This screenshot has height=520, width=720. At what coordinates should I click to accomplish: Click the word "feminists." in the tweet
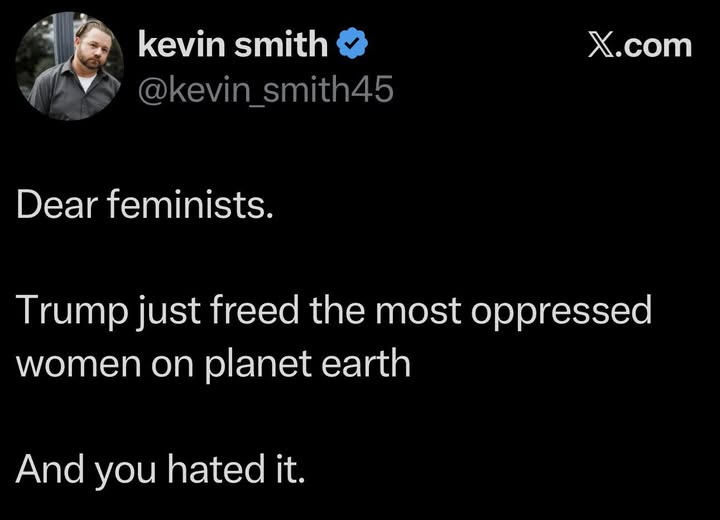(188, 207)
